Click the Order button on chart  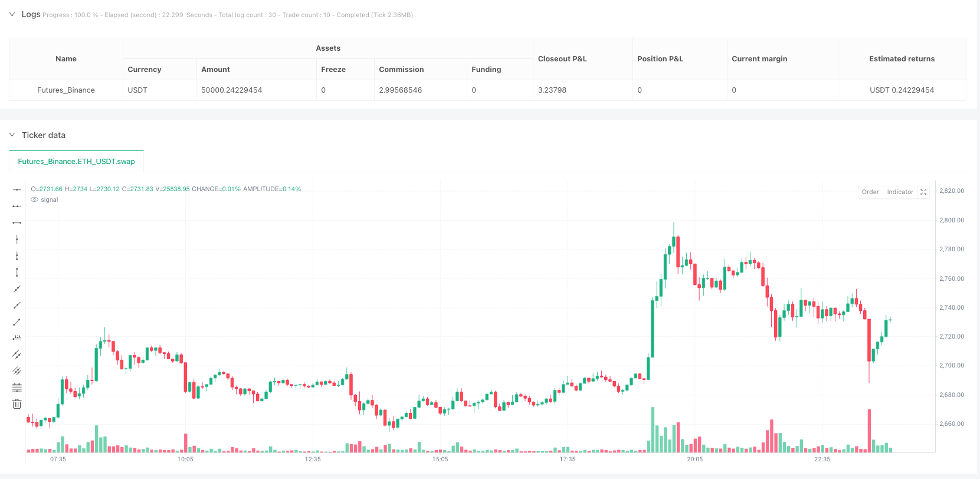pos(870,192)
